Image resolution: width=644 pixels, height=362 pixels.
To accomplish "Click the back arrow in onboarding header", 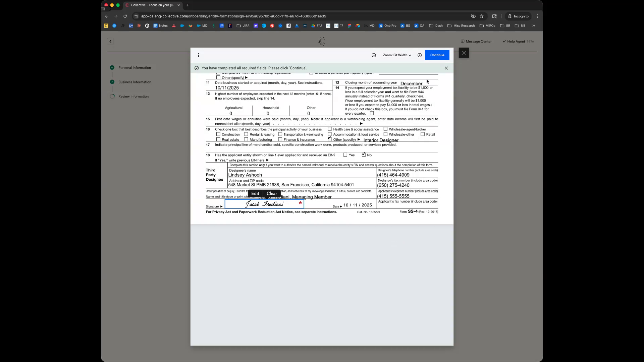I will 110,42.
